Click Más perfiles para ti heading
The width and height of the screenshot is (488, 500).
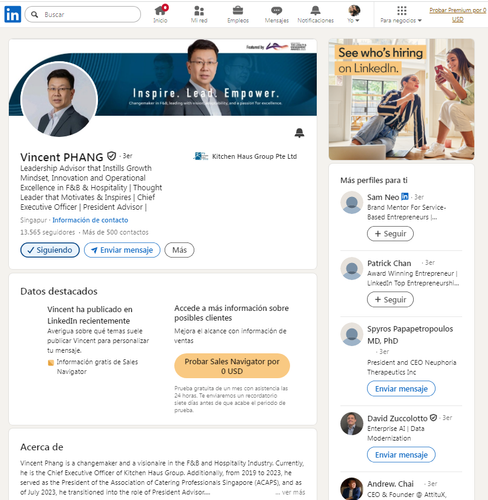click(x=374, y=180)
